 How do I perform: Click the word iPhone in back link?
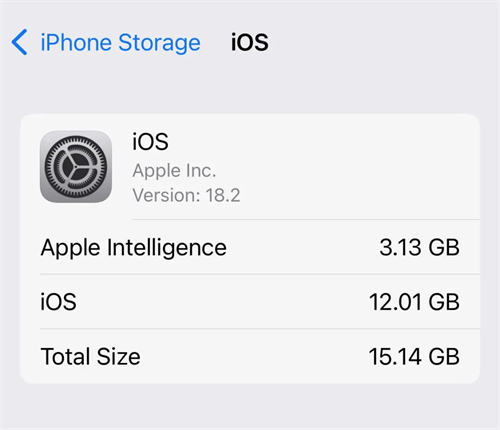click(x=76, y=43)
